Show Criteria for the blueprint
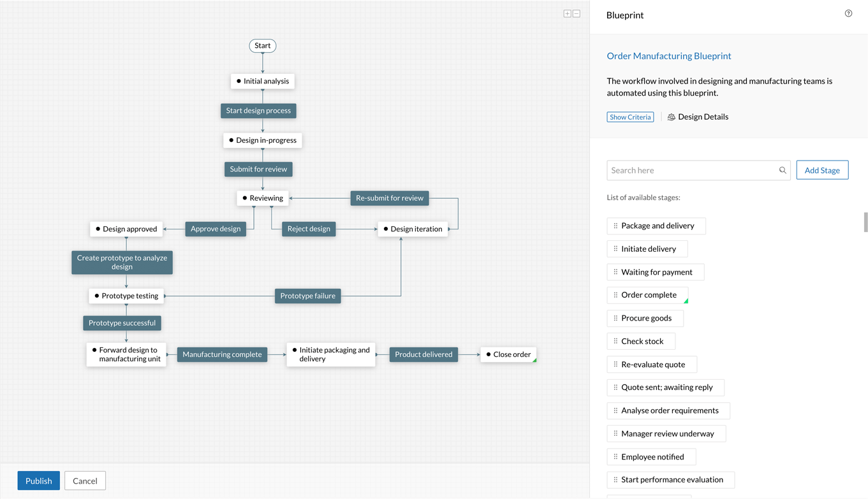868x499 pixels. click(x=630, y=117)
